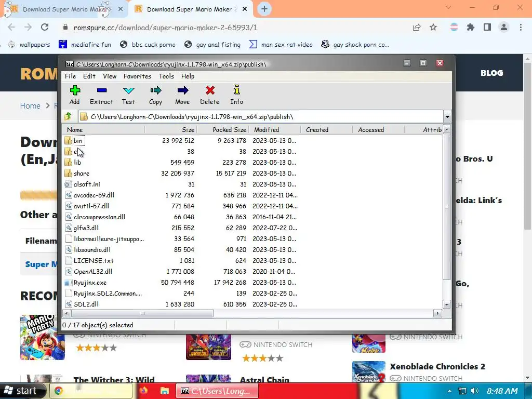Open the mediafire fun bookmark

[85, 45]
